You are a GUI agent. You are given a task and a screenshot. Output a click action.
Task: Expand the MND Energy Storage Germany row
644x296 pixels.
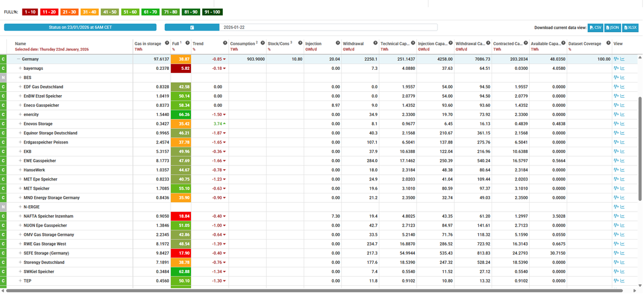(x=20, y=198)
